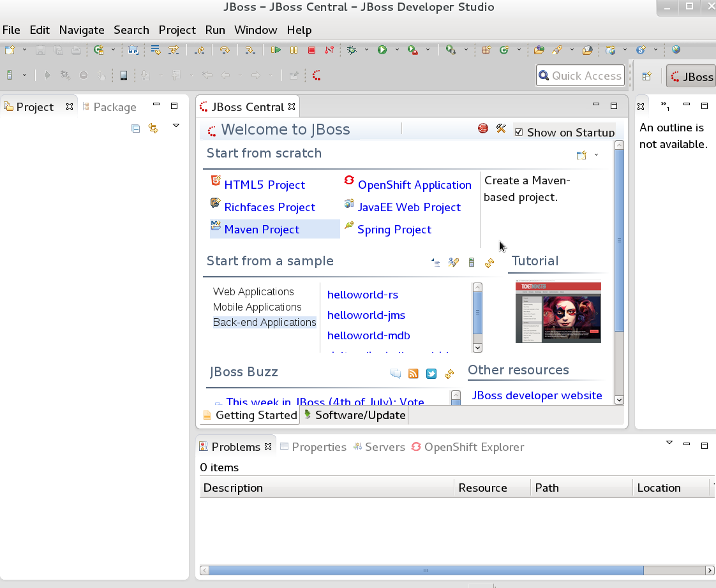This screenshot has height=588, width=716.
Task: Click the JBoss developer website link
Action: [x=537, y=395]
